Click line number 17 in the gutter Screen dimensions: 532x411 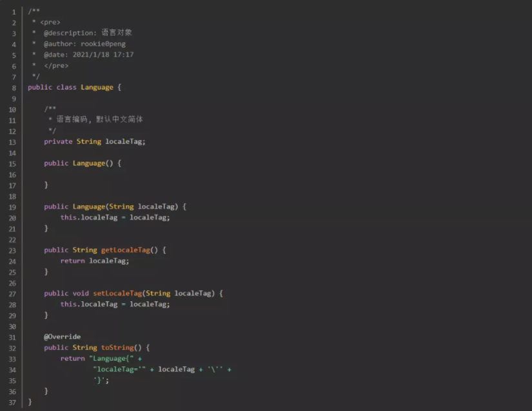point(12,186)
